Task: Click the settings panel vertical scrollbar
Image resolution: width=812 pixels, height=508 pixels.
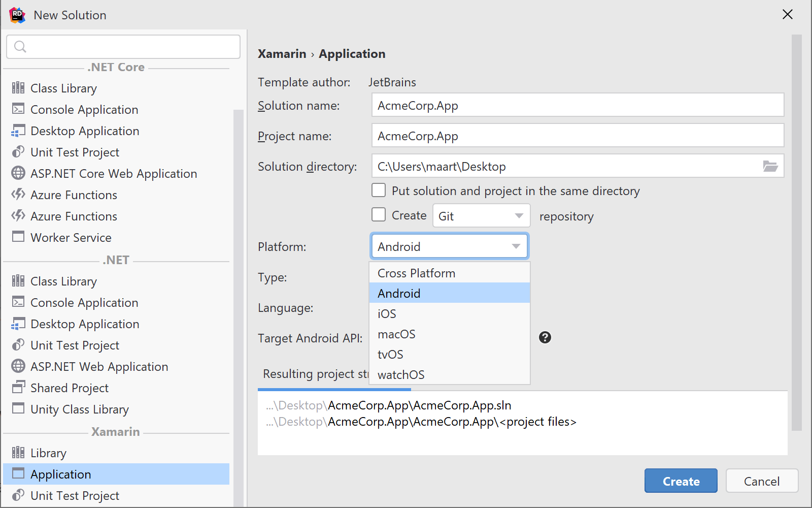Action: point(797,233)
